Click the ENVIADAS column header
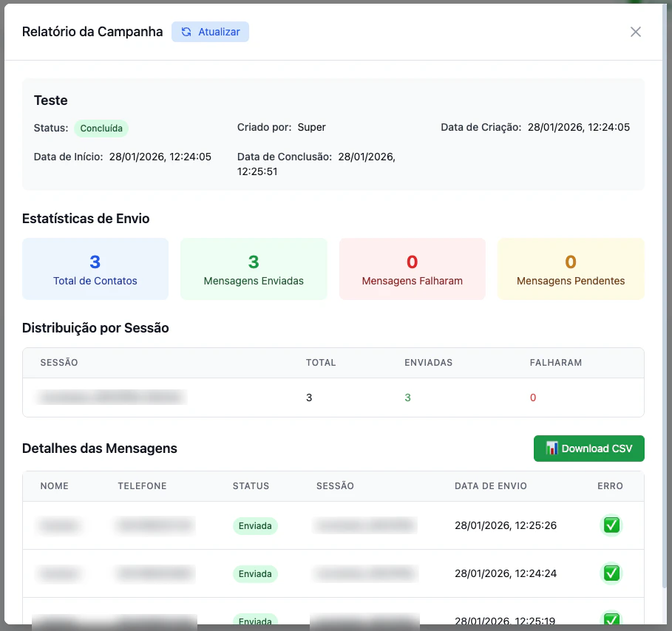Screen dimensions: 672x631 point(429,362)
